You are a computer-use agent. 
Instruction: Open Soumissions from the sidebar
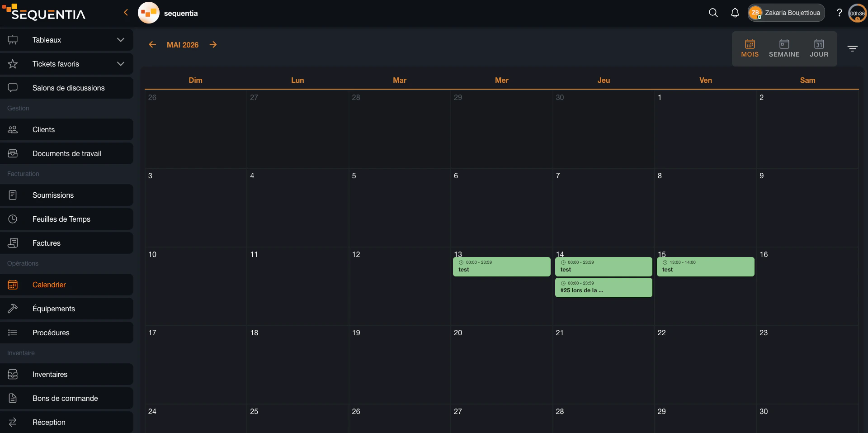pos(66,195)
